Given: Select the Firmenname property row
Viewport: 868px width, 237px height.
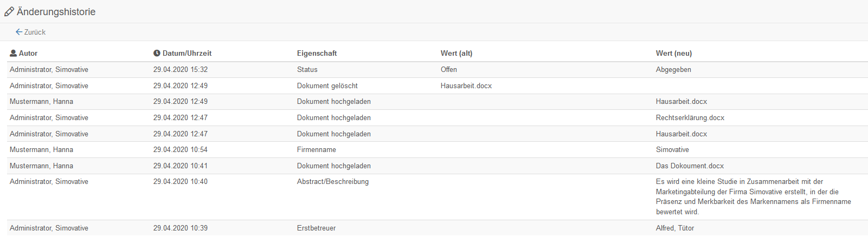Looking at the screenshot, I should coord(438,149).
